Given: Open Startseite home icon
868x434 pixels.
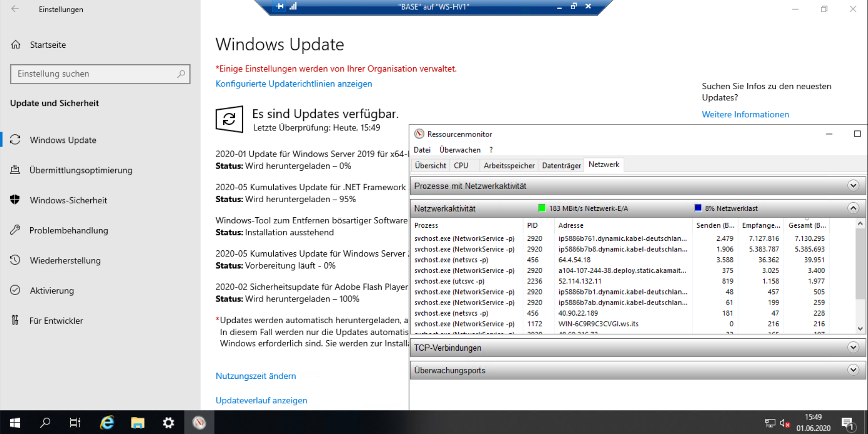Looking at the screenshot, I should pos(16,45).
